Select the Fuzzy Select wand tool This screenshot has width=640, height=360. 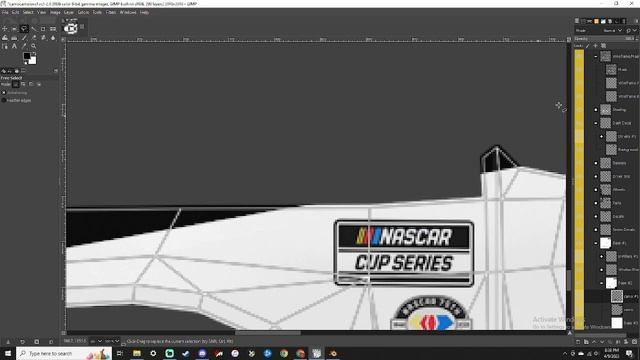coord(34,29)
